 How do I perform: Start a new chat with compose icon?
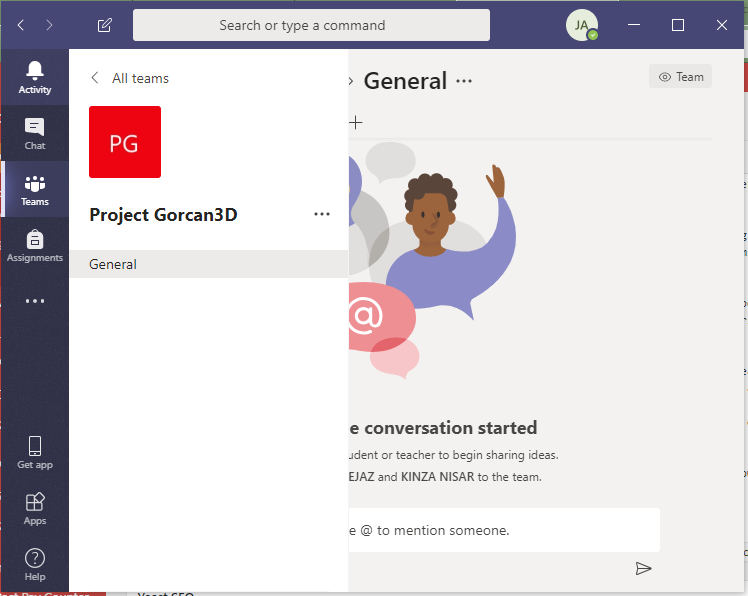pyautogui.click(x=104, y=25)
